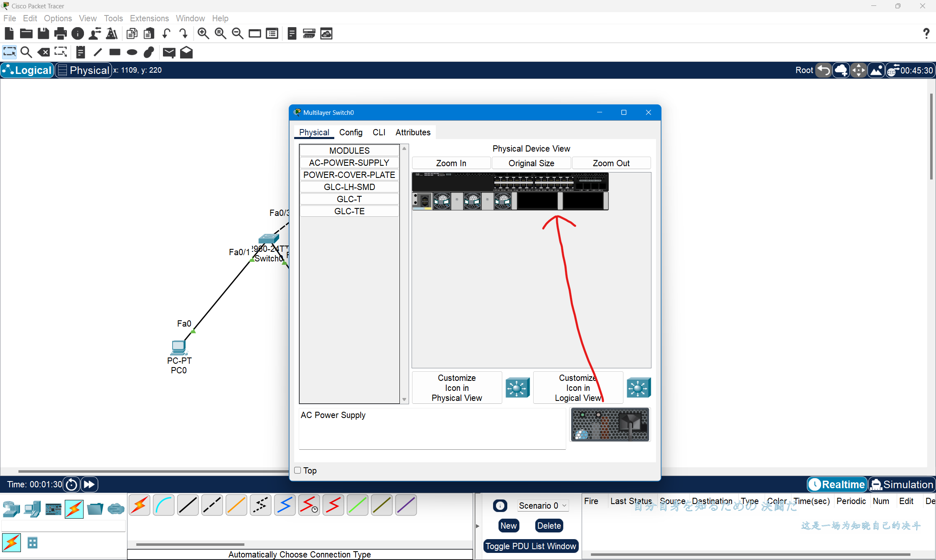Image resolution: width=936 pixels, height=560 pixels.
Task: Click the help question mark icon
Action: pos(926,33)
